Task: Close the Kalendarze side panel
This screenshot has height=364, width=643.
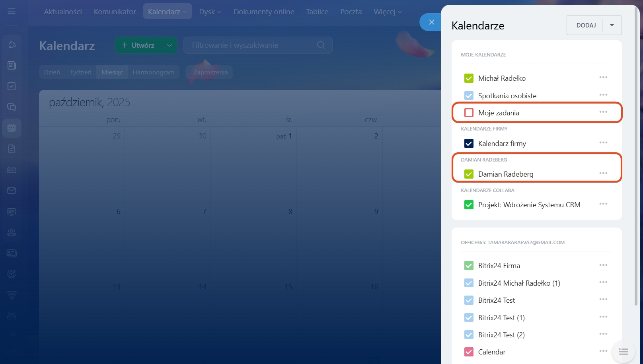Action: (431, 22)
